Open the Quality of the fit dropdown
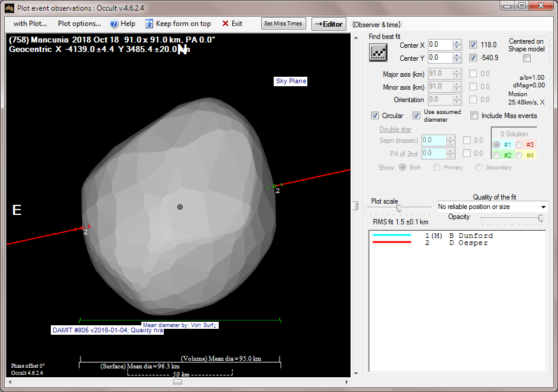558x392 pixels. click(x=543, y=207)
